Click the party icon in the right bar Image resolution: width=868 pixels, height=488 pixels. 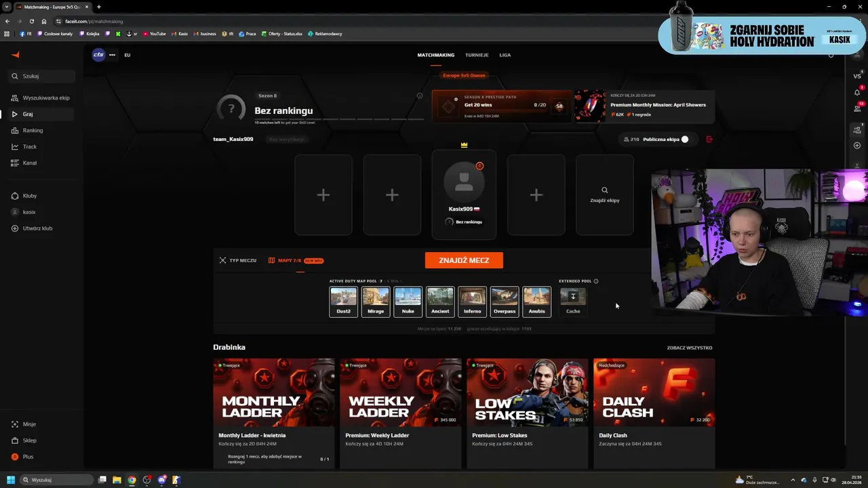(x=857, y=129)
